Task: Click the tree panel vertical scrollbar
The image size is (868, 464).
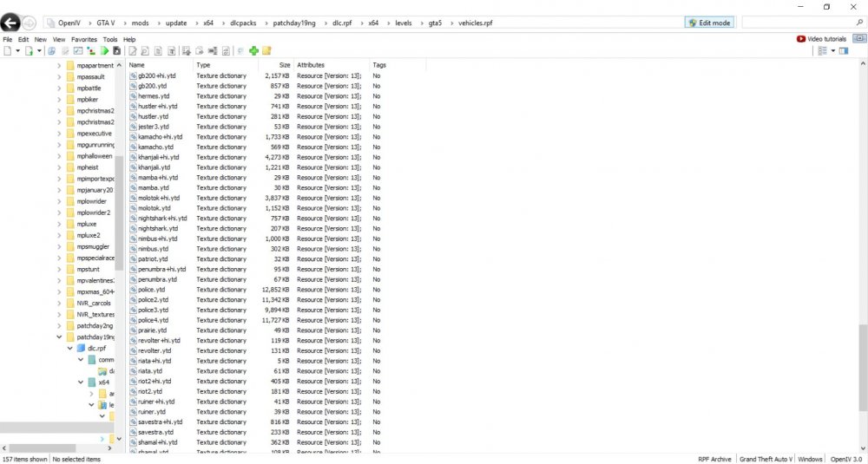Action: point(119,212)
